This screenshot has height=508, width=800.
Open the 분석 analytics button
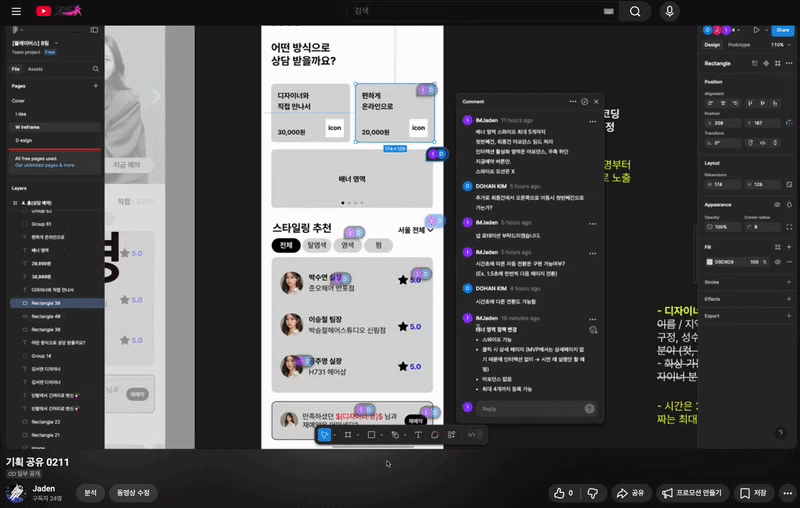pos(90,493)
